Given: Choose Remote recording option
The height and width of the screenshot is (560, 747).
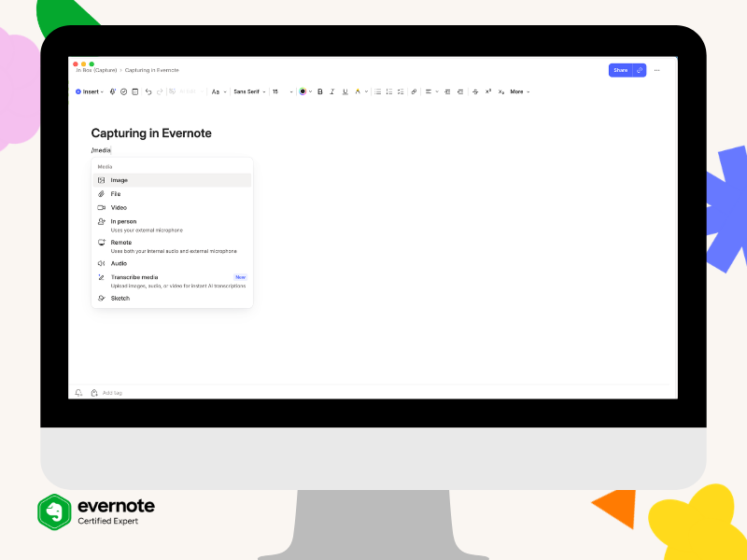Looking at the screenshot, I should pos(172,246).
